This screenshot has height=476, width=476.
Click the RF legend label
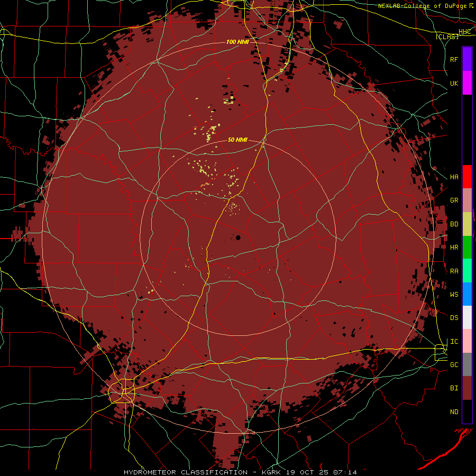[x=454, y=59]
